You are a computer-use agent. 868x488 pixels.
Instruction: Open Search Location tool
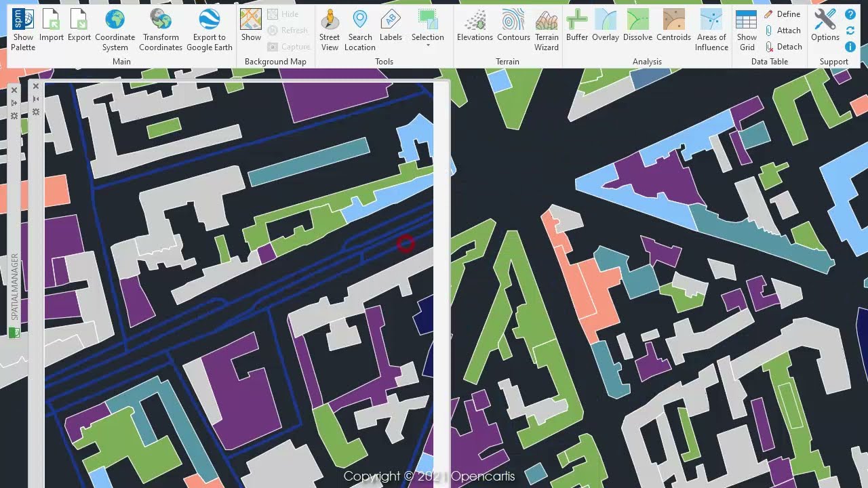[x=360, y=30]
